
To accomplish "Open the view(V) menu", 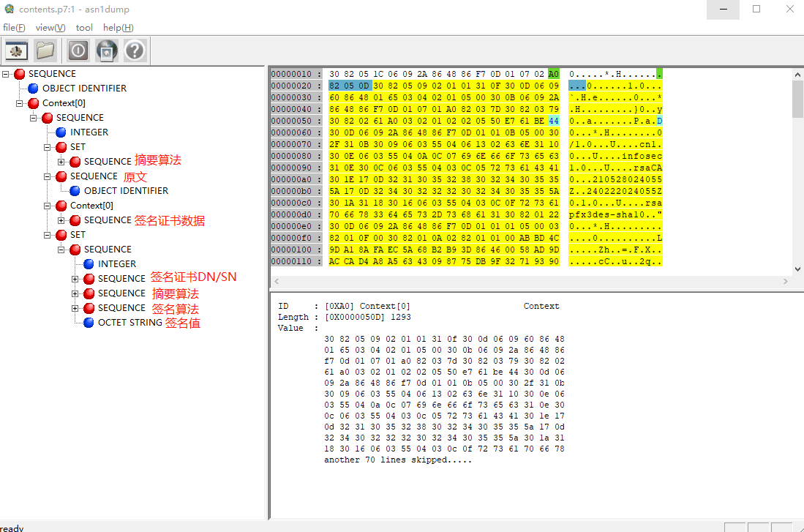I will [x=50, y=28].
